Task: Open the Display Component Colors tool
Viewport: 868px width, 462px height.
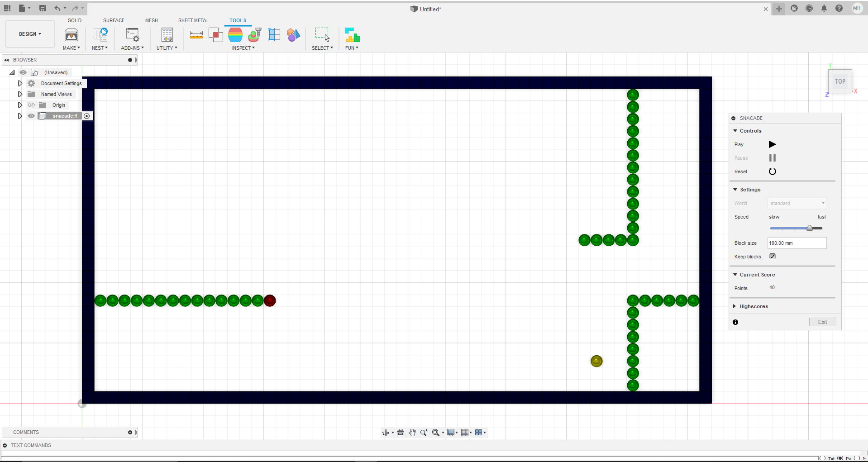Action: click(293, 35)
